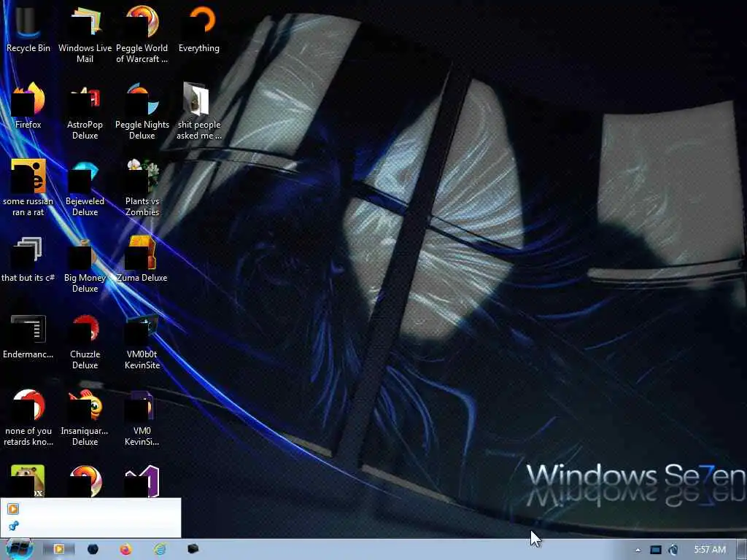
Task: Select the VM0b0t KevinSite icon
Action: point(142,341)
